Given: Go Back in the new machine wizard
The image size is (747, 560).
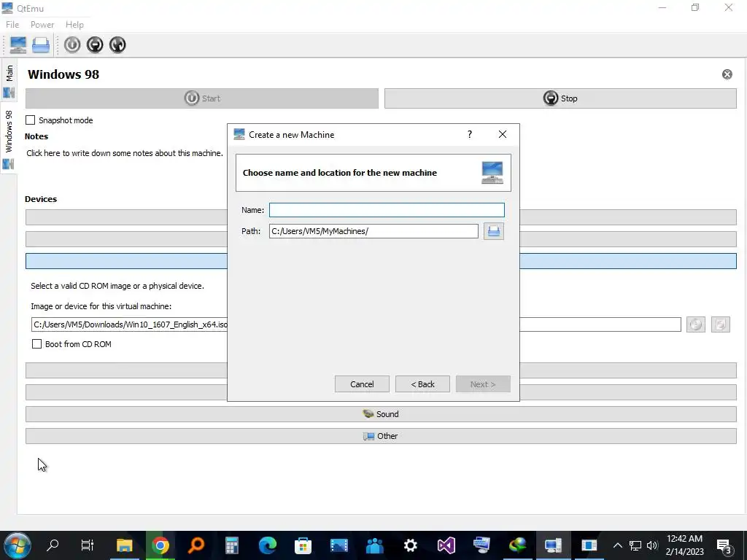Looking at the screenshot, I should (x=422, y=384).
